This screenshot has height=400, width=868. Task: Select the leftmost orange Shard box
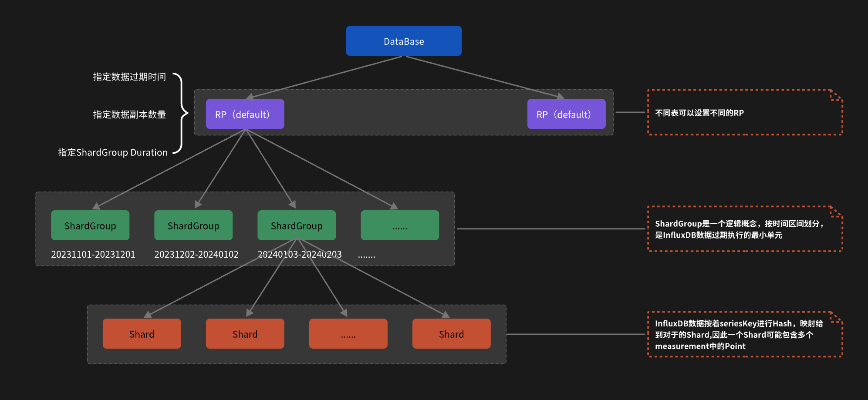pyautogui.click(x=142, y=334)
